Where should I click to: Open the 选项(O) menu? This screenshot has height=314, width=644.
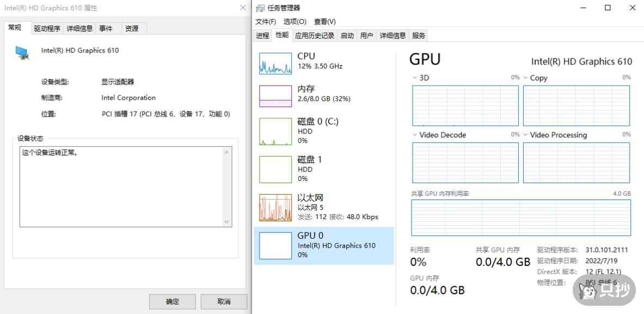tap(295, 22)
